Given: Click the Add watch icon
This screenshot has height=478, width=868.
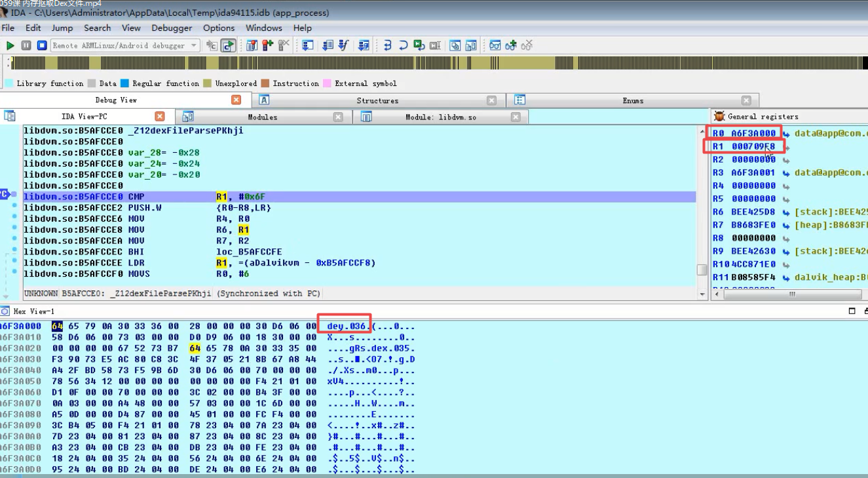Looking at the screenshot, I should (511, 45).
